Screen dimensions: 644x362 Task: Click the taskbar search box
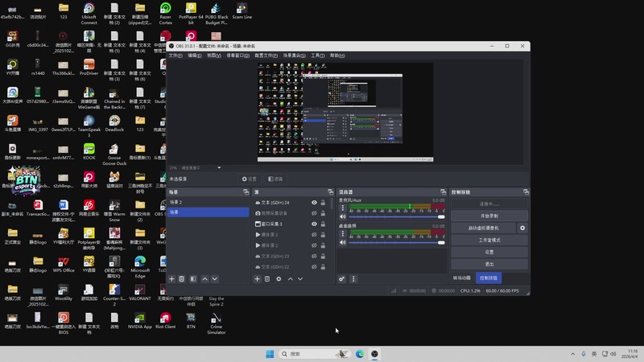(x=315, y=354)
